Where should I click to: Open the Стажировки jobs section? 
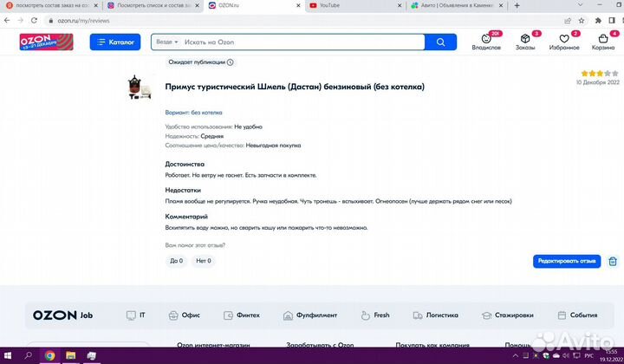[507, 315]
